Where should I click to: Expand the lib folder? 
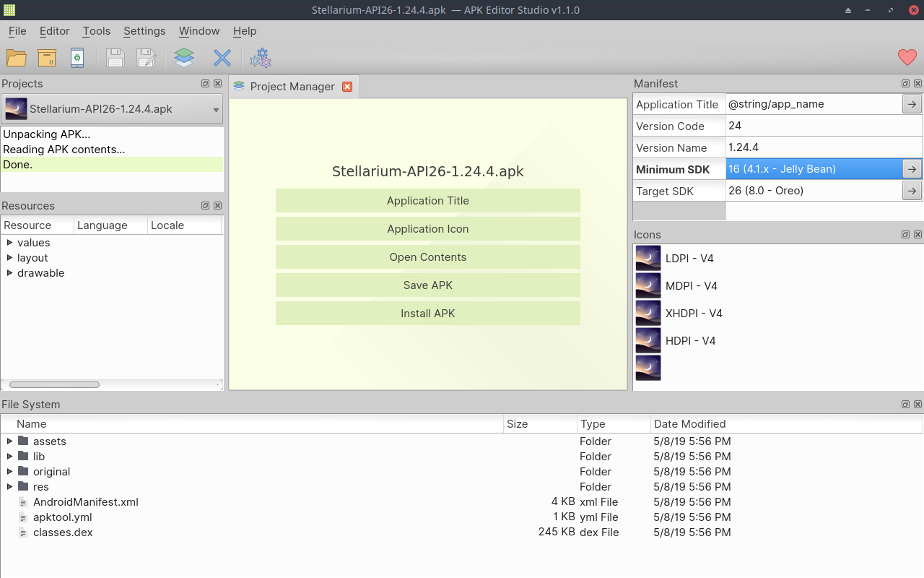pos(9,456)
